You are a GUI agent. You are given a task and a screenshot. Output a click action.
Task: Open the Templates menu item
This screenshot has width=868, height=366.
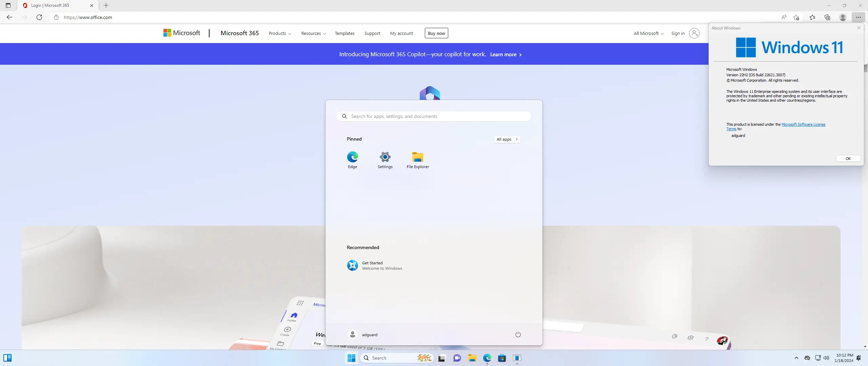[x=344, y=33]
